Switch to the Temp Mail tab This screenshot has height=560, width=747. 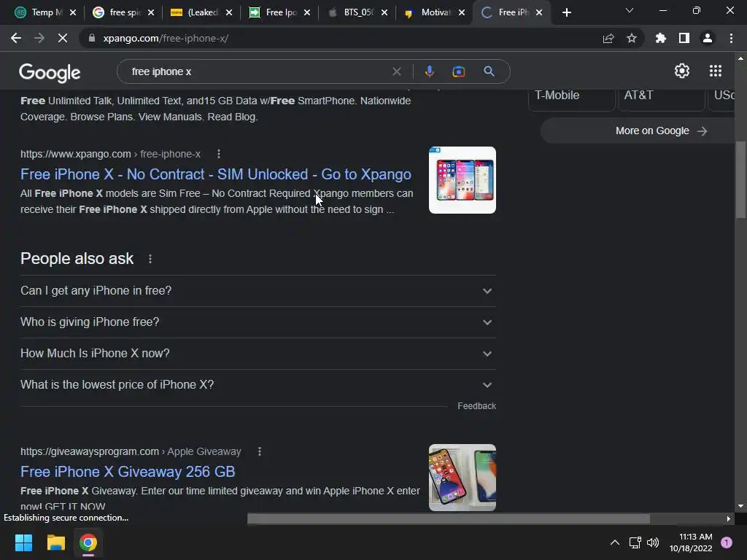(x=39, y=12)
